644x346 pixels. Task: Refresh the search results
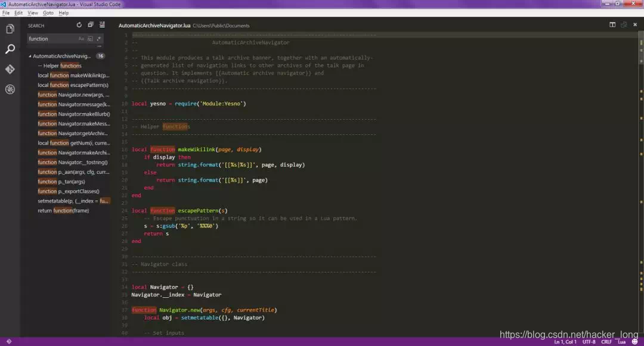(79, 25)
